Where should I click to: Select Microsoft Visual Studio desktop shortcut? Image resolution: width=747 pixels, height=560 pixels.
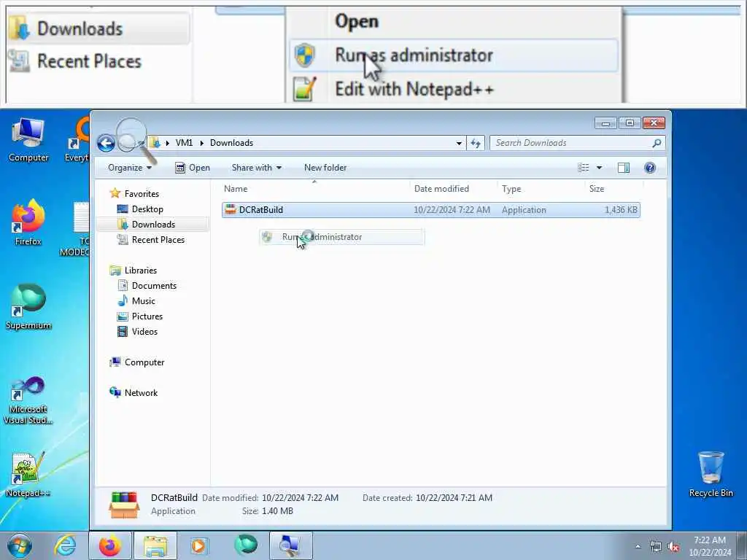28,400
